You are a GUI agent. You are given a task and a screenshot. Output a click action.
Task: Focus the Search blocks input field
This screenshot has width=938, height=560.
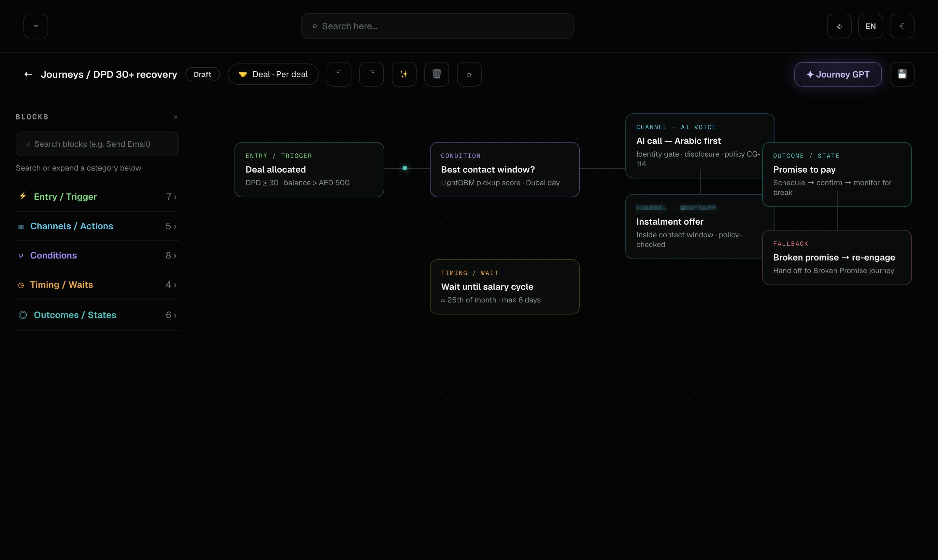(97, 144)
